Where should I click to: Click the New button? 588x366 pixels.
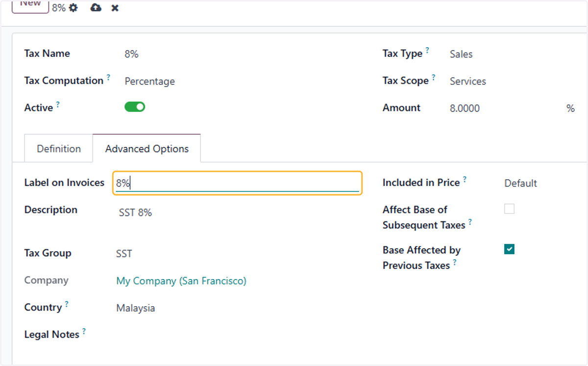coord(30,5)
